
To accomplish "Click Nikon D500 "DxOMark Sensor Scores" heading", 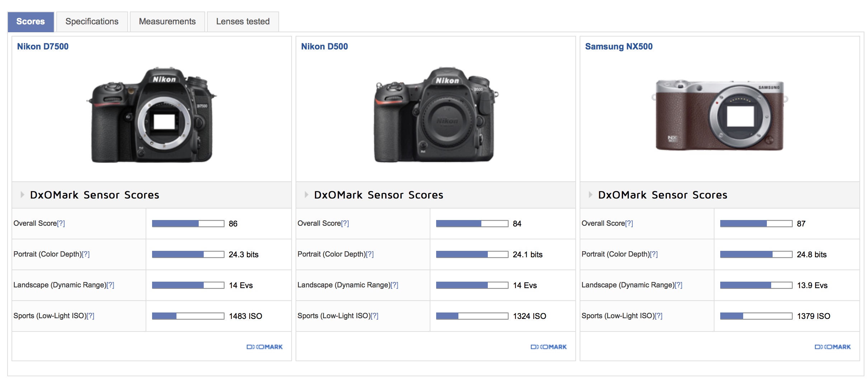I will (x=379, y=195).
